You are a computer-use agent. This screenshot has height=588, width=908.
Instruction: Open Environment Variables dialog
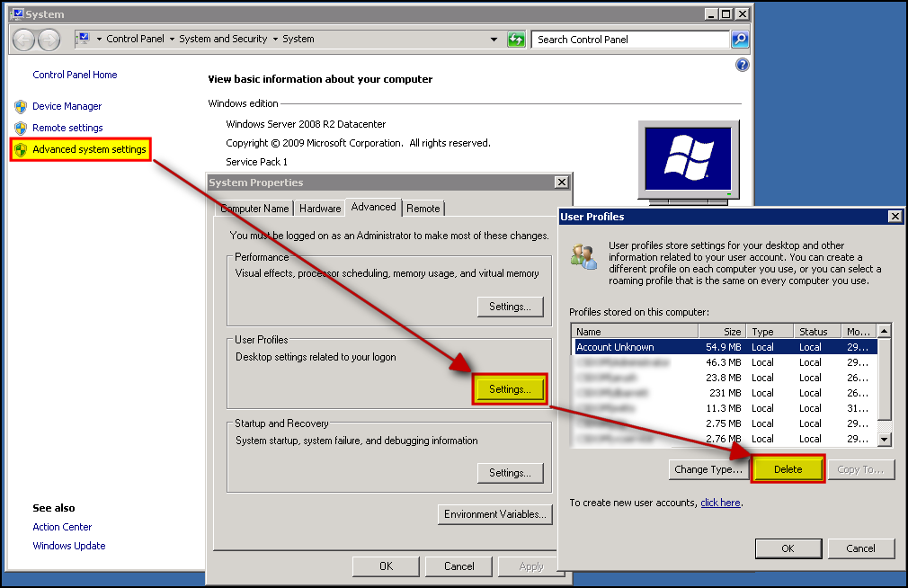(494, 514)
